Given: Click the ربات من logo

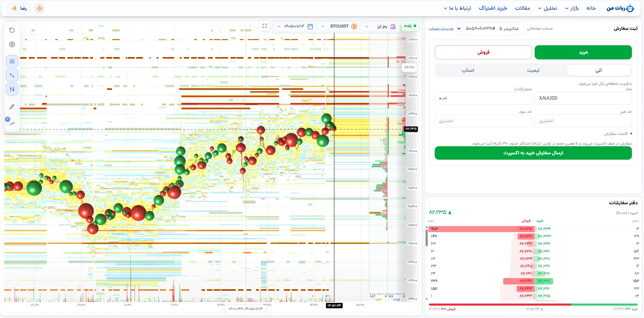Looking at the screenshot, I should pyautogui.click(x=620, y=8).
